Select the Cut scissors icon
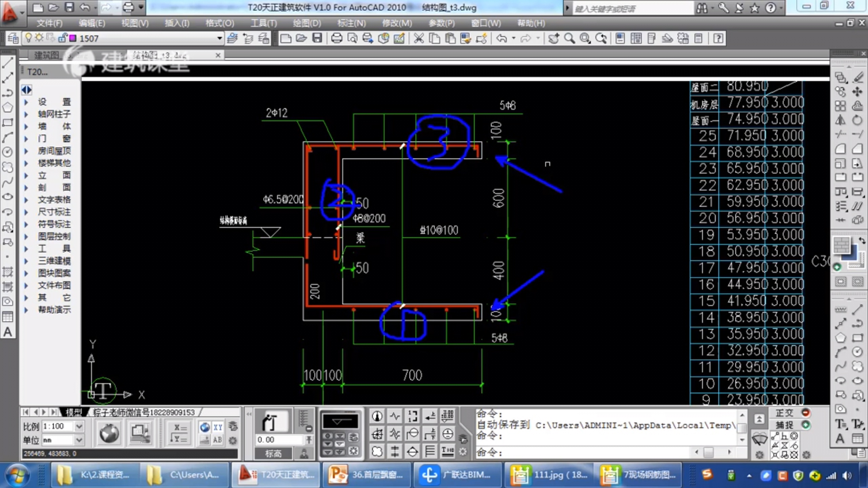 pyautogui.click(x=419, y=38)
